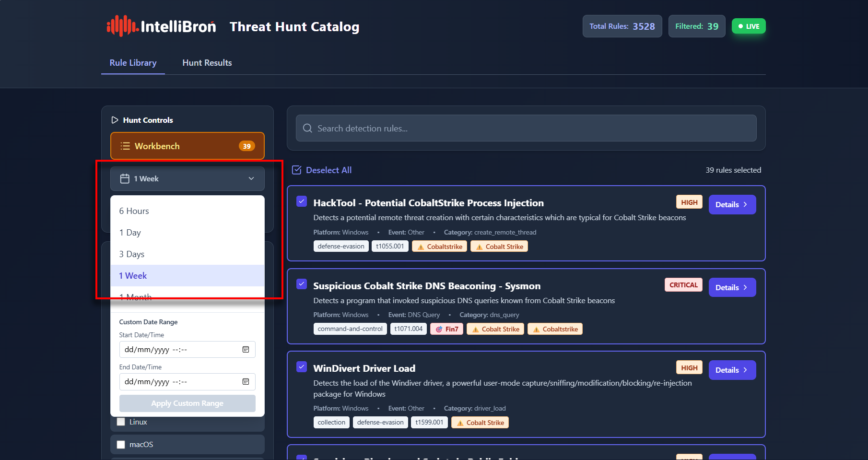Switch to the Hunt Results tab
The image size is (868, 460).
(207, 63)
